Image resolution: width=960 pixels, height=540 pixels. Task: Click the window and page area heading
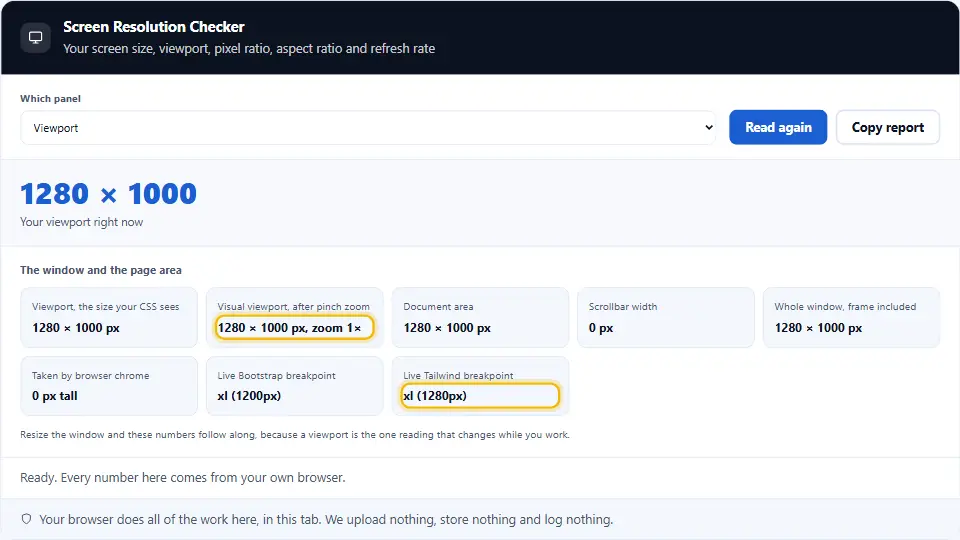[x=101, y=270]
